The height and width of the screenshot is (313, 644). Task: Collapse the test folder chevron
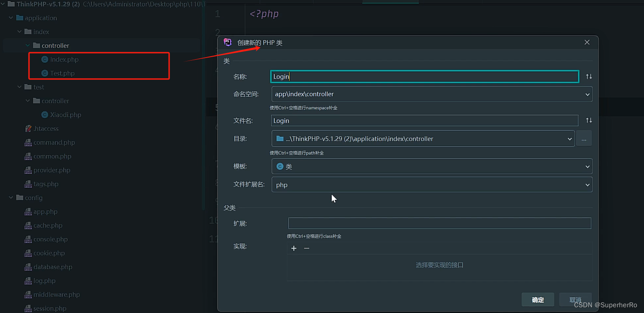click(19, 87)
